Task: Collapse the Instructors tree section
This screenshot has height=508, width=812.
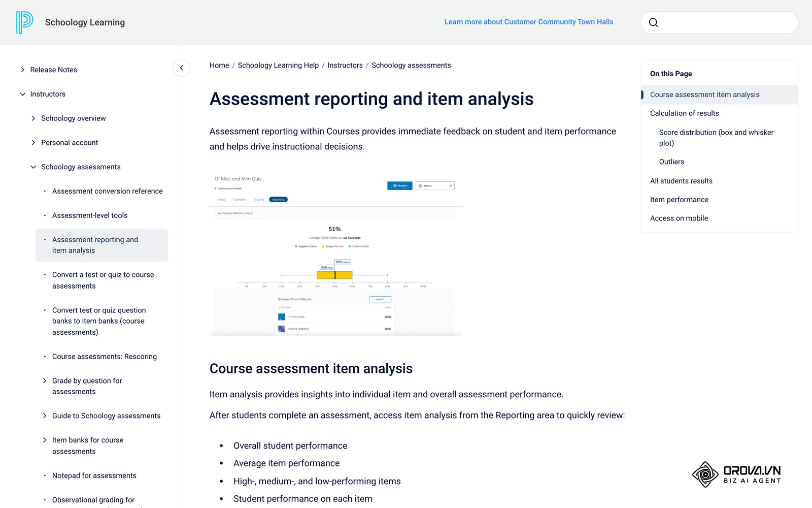Action: pos(22,94)
